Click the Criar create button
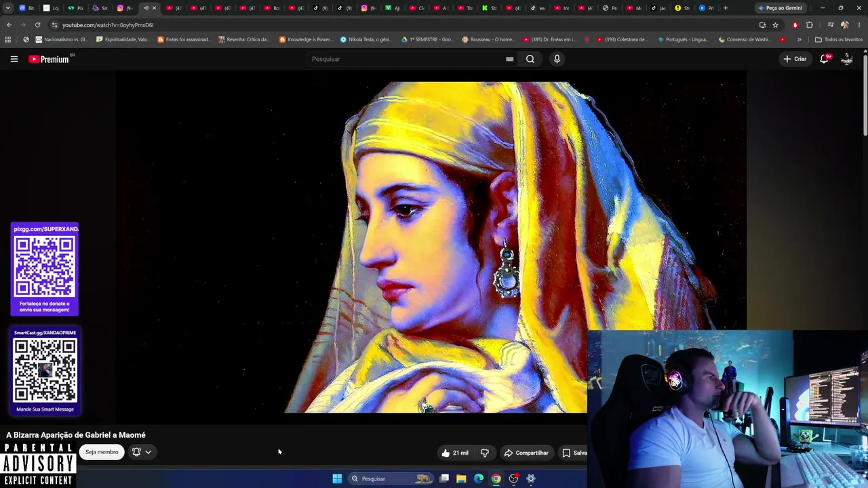Image resolution: width=868 pixels, height=488 pixels. pyautogui.click(x=795, y=59)
